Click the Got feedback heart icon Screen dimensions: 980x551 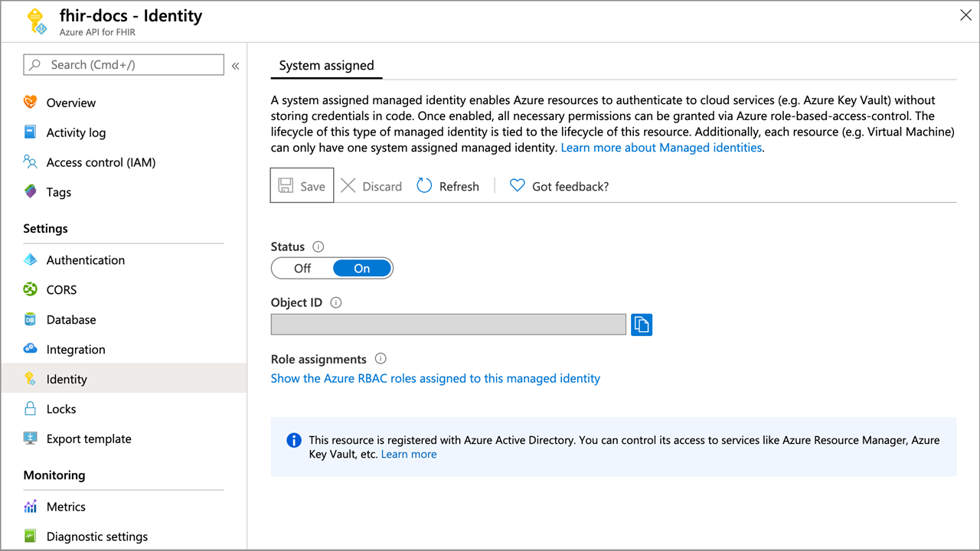518,186
